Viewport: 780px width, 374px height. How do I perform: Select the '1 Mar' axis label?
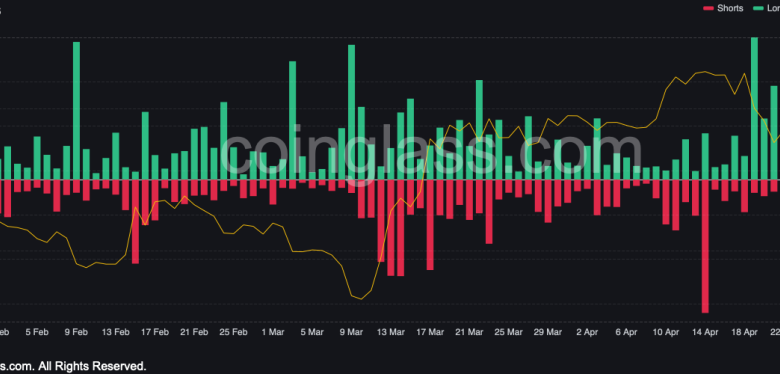273,332
